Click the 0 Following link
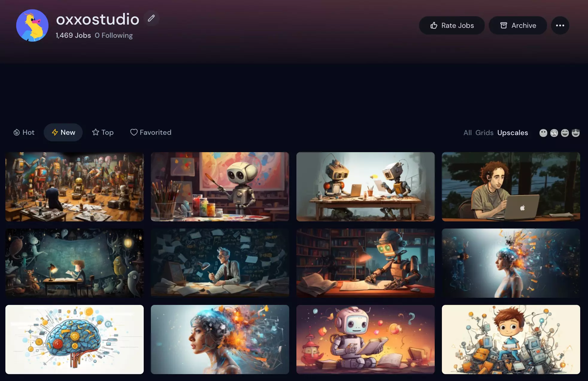588x381 pixels. coord(114,35)
